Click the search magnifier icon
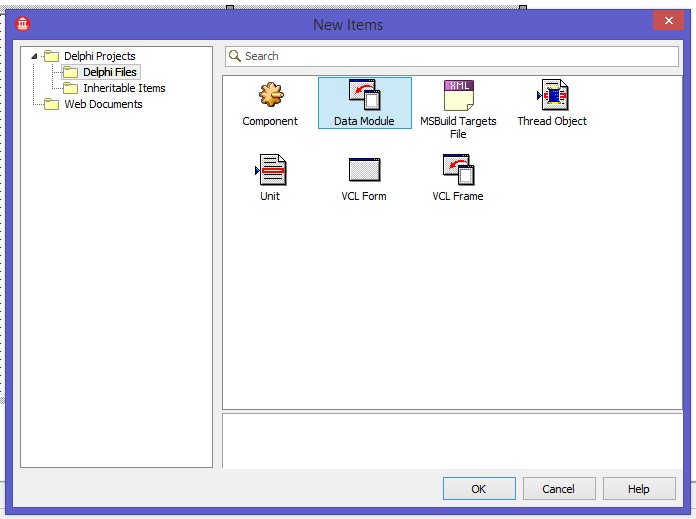The width and height of the screenshot is (696, 519). [x=234, y=56]
